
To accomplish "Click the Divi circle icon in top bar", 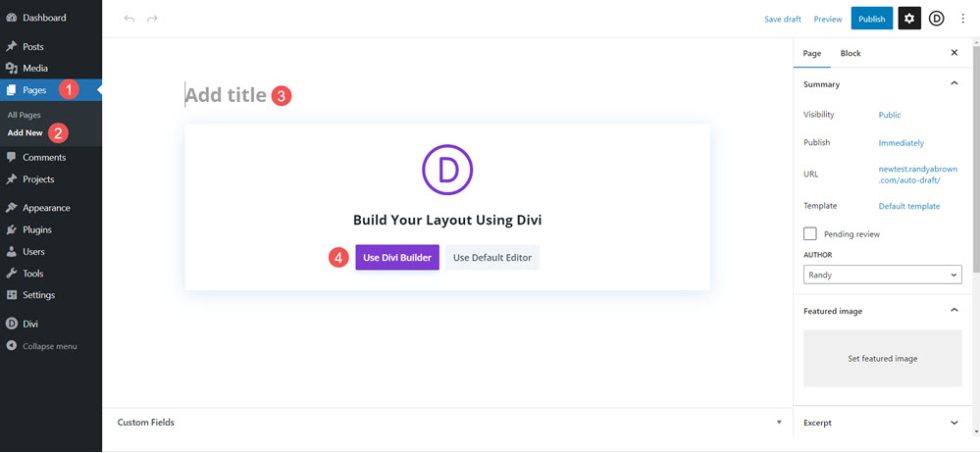I will [936, 18].
